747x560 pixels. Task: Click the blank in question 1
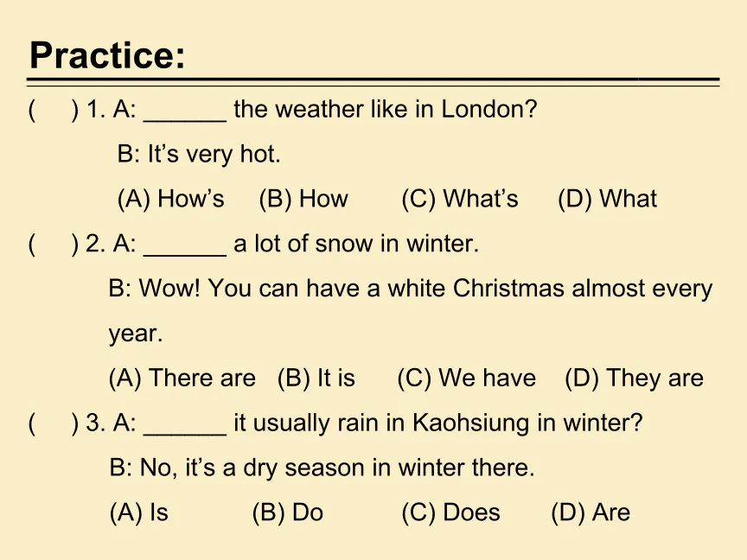pyautogui.click(x=185, y=111)
